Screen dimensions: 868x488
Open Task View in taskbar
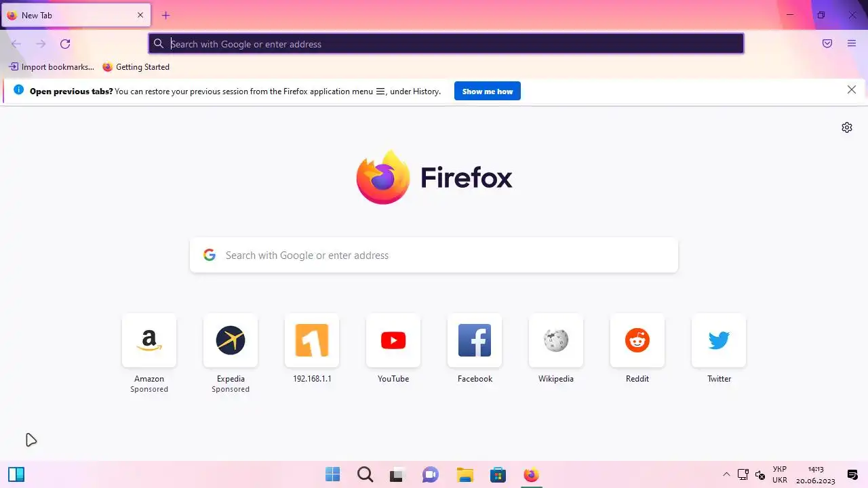(x=397, y=474)
